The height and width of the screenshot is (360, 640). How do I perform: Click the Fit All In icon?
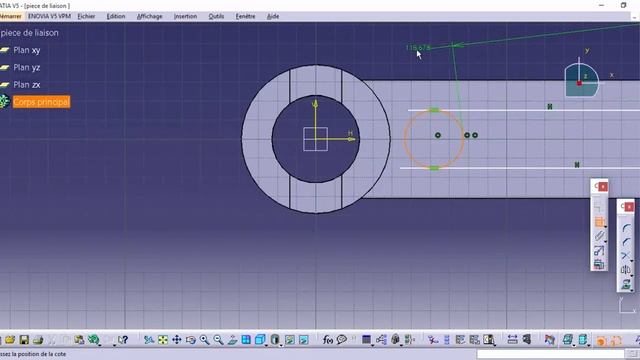tap(163, 340)
